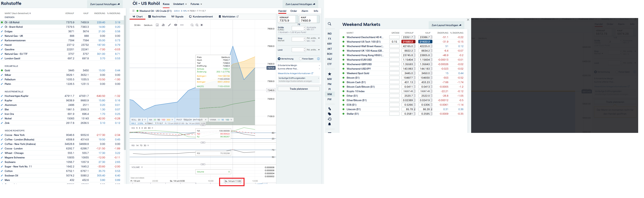
Task: Open the Info tab in ticket
Action: (x=316, y=11)
